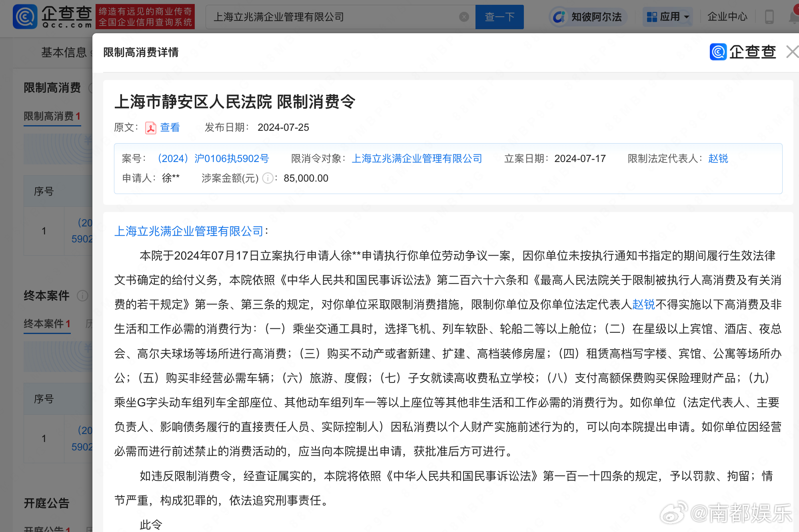Image resolution: width=799 pixels, height=532 pixels.
Task: Click 上海立兆满企业管理有限公司 link in info box
Action: point(417,159)
